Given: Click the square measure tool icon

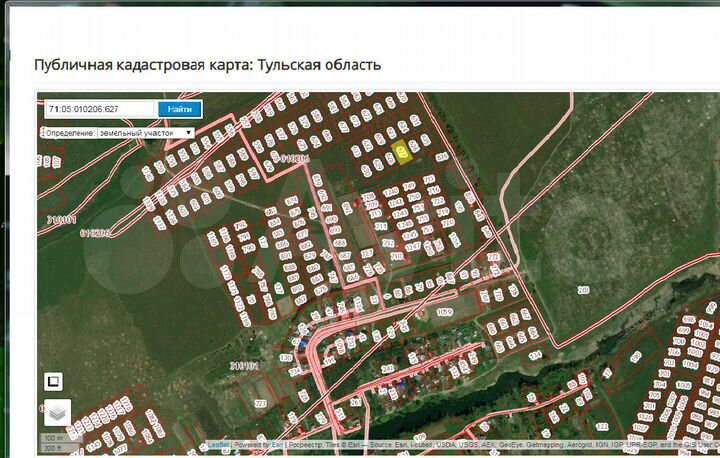Looking at the screenshot, I should pos(53,381).
